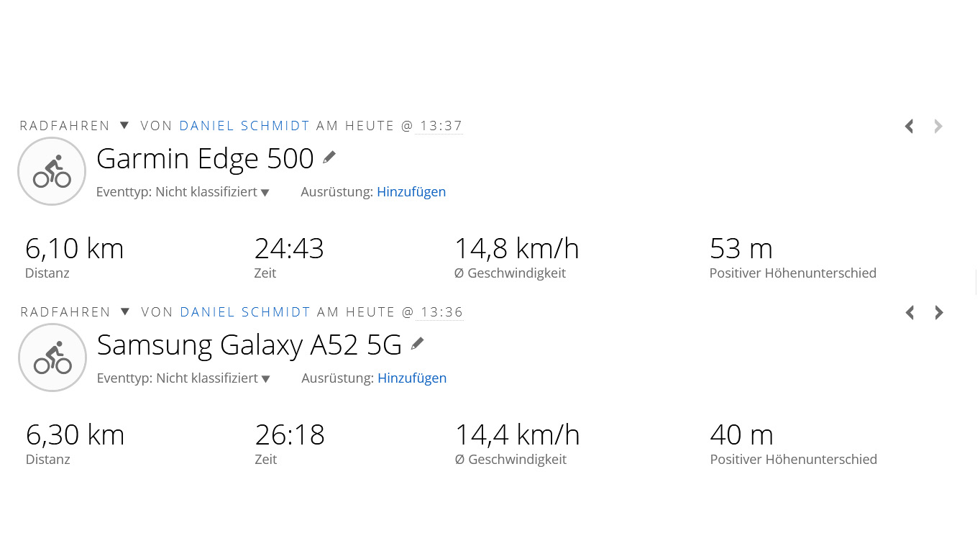This screenshot has height=551, width=980.
Task: Expand Eventtyp dropdown under Samsung Galaxy A52 5G
Action: (265, 379)
